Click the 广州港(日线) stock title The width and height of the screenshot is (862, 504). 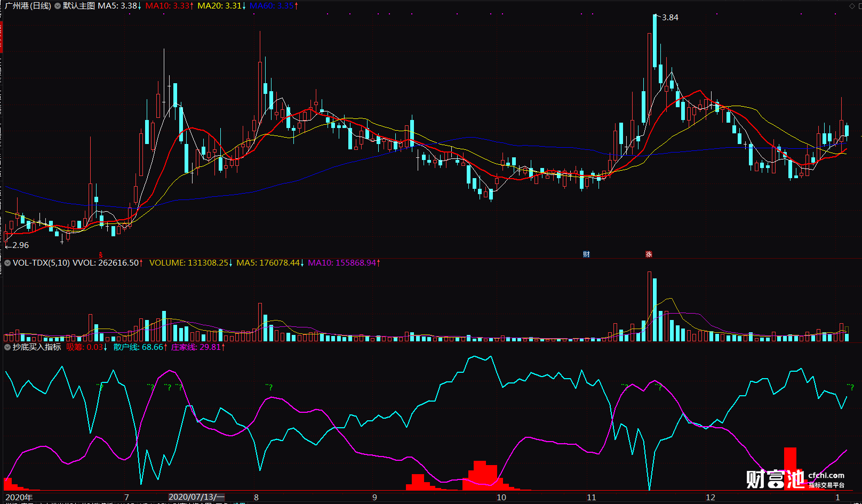pyautogui.click(x=28, y=6)
